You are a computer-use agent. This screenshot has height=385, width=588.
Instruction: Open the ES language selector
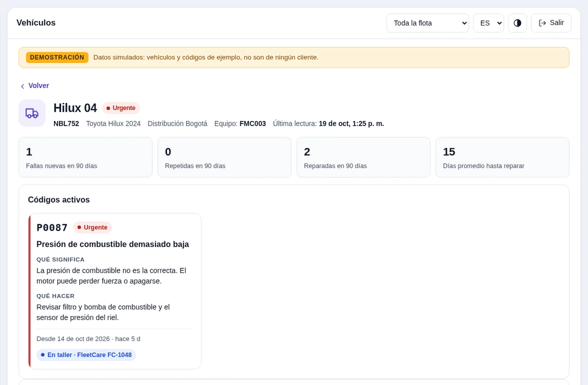coord(488,23)
